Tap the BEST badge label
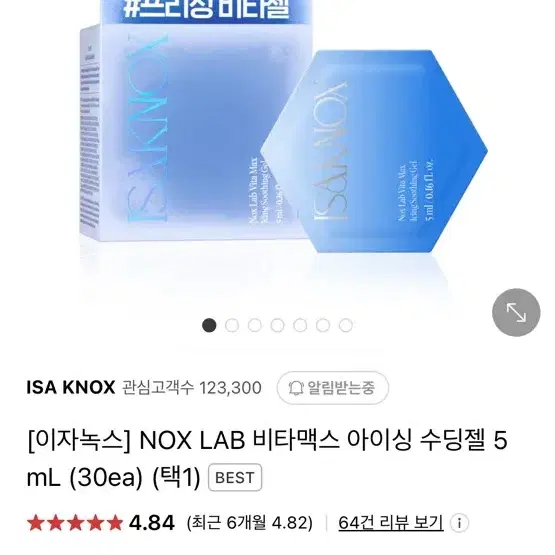The width and height of the screenshot is (555, 555). tap(235, 477)
